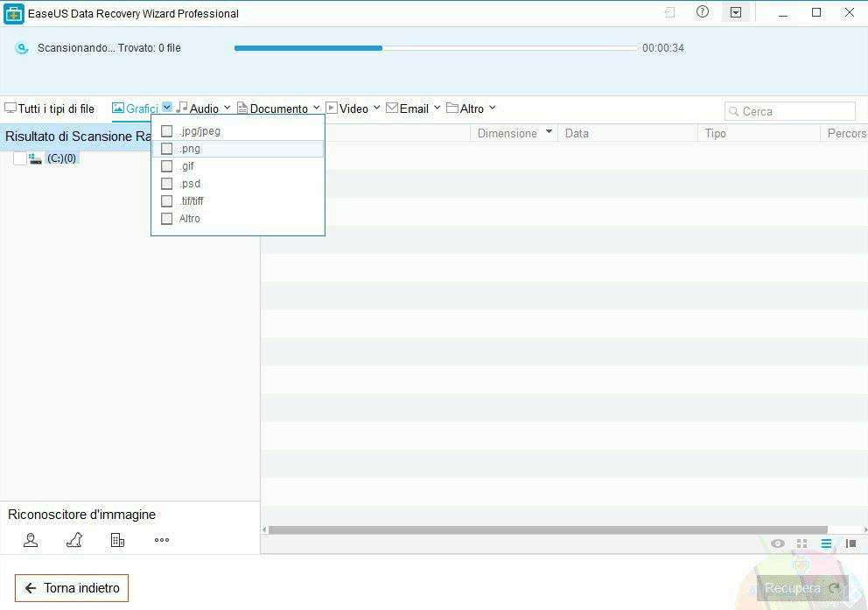Image resolution: width=868 pixels, height=610 pixels.
Task: Check the .psd filter box
Action: (166, 183)
